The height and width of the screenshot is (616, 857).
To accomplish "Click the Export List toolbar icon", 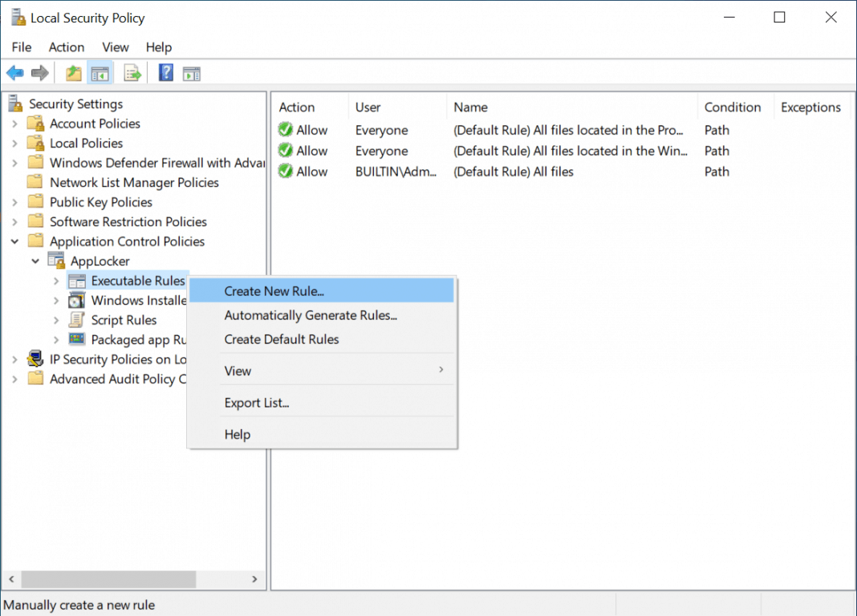I will 132,72.
